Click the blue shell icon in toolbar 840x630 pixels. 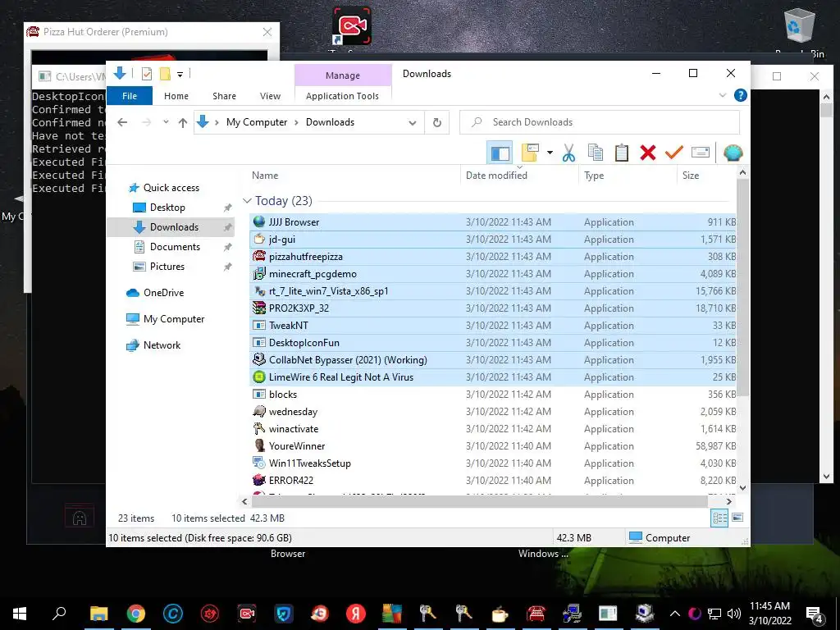pos(733,153)
